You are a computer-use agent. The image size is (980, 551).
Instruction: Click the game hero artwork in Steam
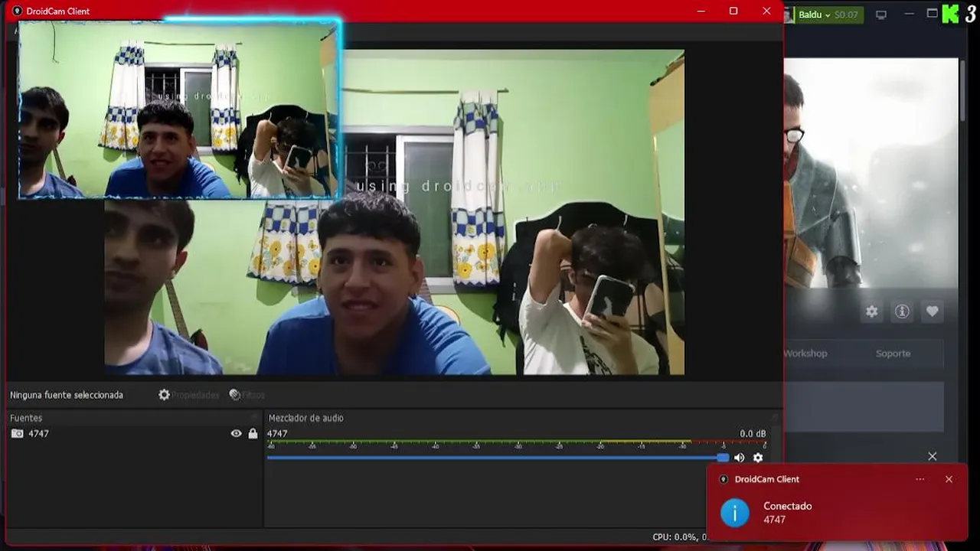coord(871,173)
